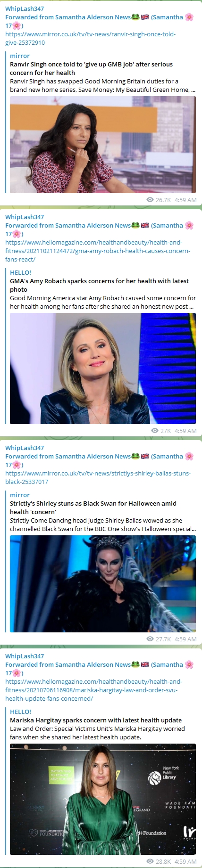Open the hellomagazine Mariska Hargitay URL
This screenshot has height=868, width=202.
click(x=93, y=690)
